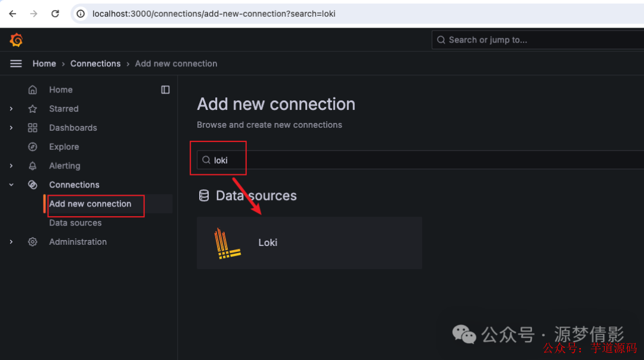
Task: Click the connection search box containing loki
Action: (420, 160)
